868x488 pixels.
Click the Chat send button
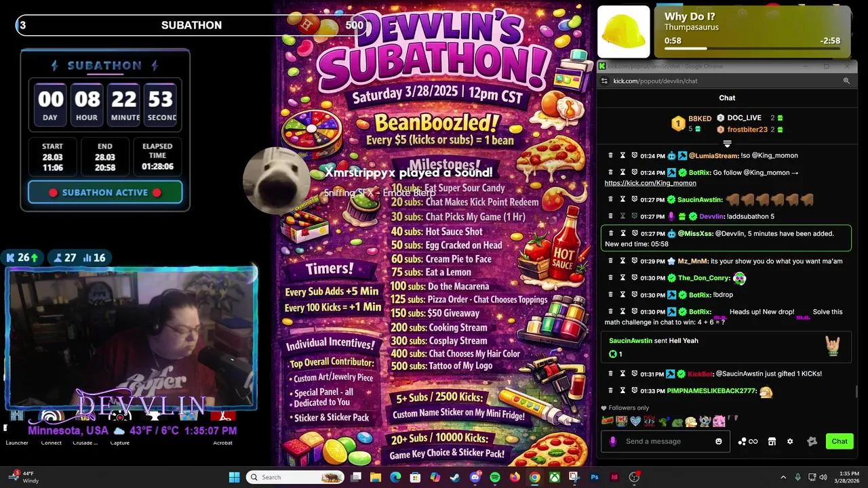click(x=840, y=441)
